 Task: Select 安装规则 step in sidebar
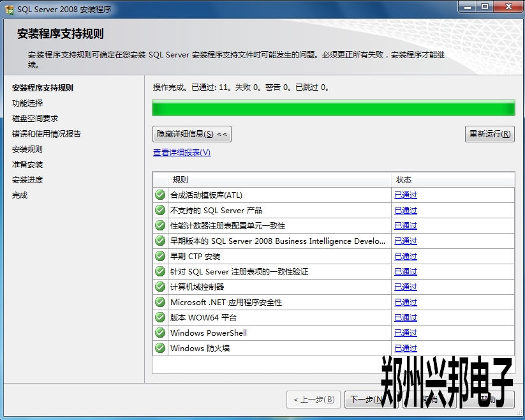click(27, 149)
